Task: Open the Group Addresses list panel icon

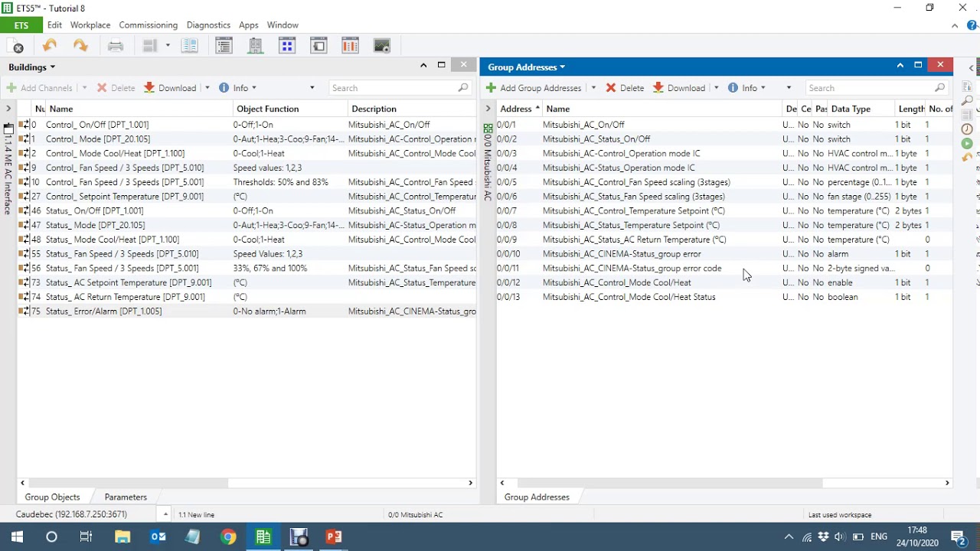Action: 224,46
